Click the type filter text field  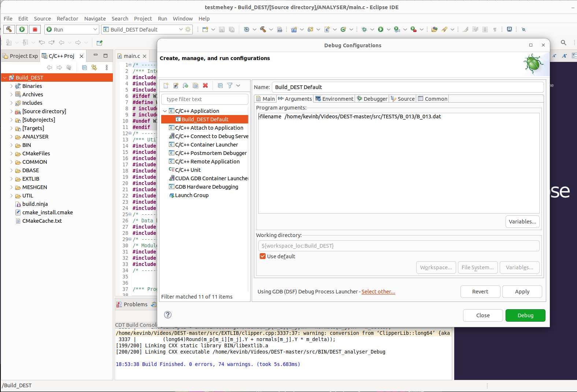pos(205,99)
